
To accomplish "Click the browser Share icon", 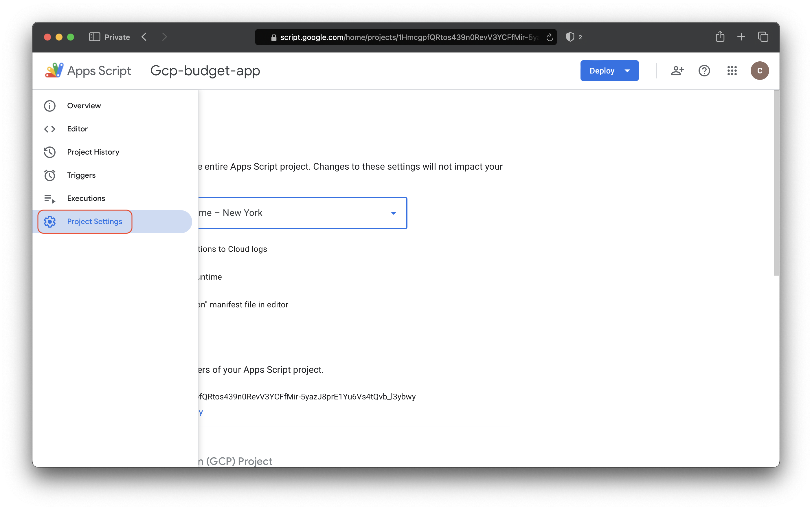I will pyautogui.click(x=720, y=37).
